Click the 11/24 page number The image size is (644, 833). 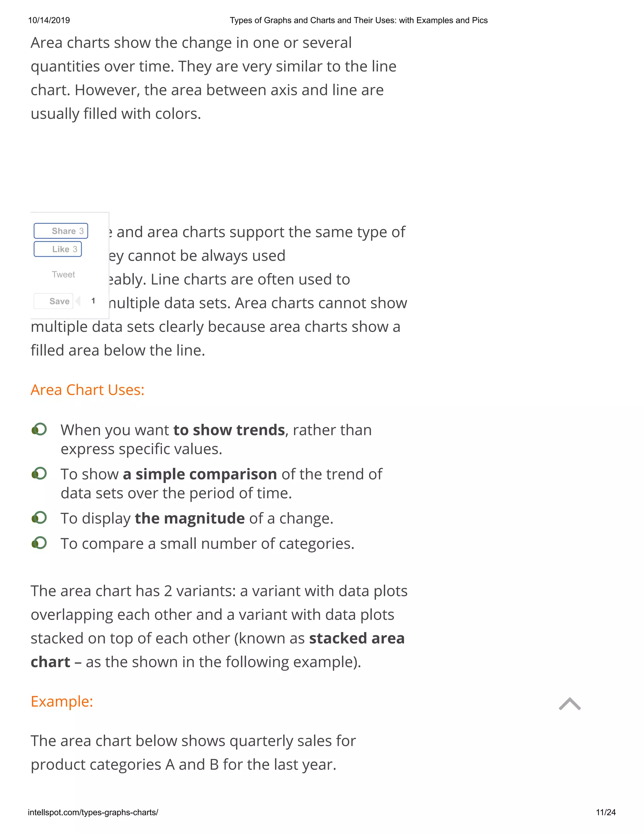606,812
